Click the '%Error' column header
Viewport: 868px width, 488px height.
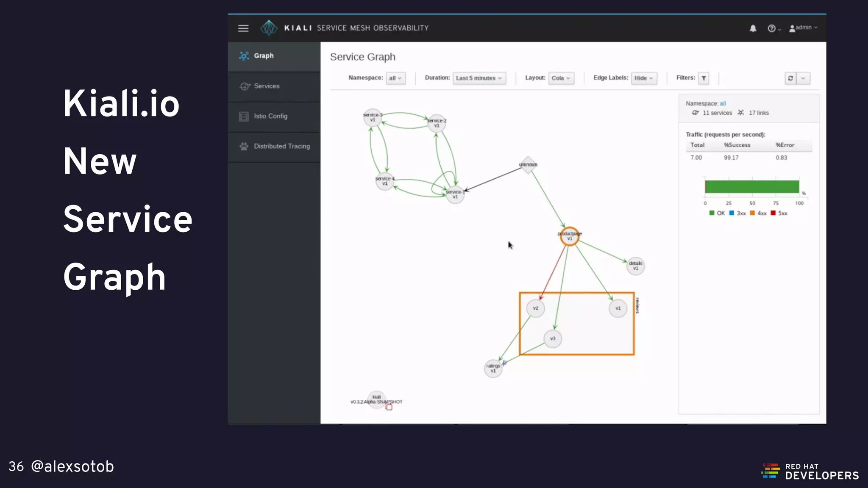785,145
